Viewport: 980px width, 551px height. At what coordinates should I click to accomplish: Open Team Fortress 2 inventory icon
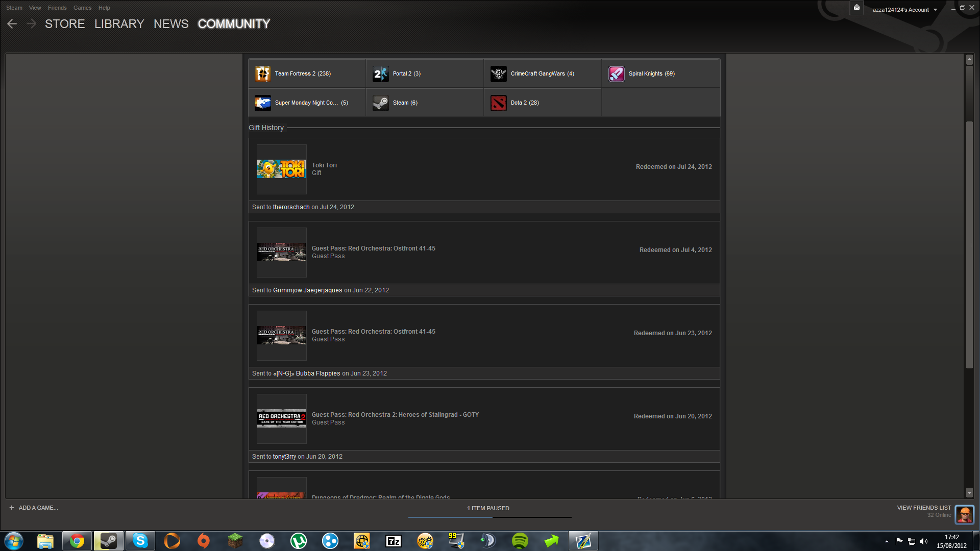click(x=263, y=74)
